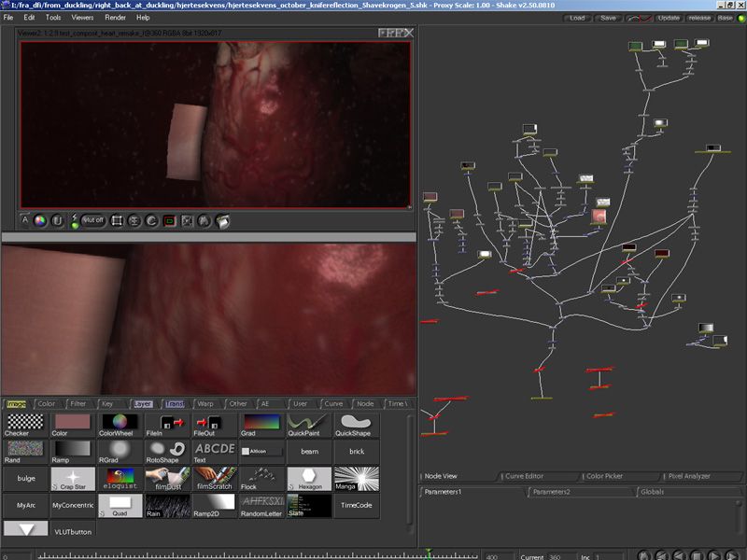Open the Render menu

tap(115, 18)
